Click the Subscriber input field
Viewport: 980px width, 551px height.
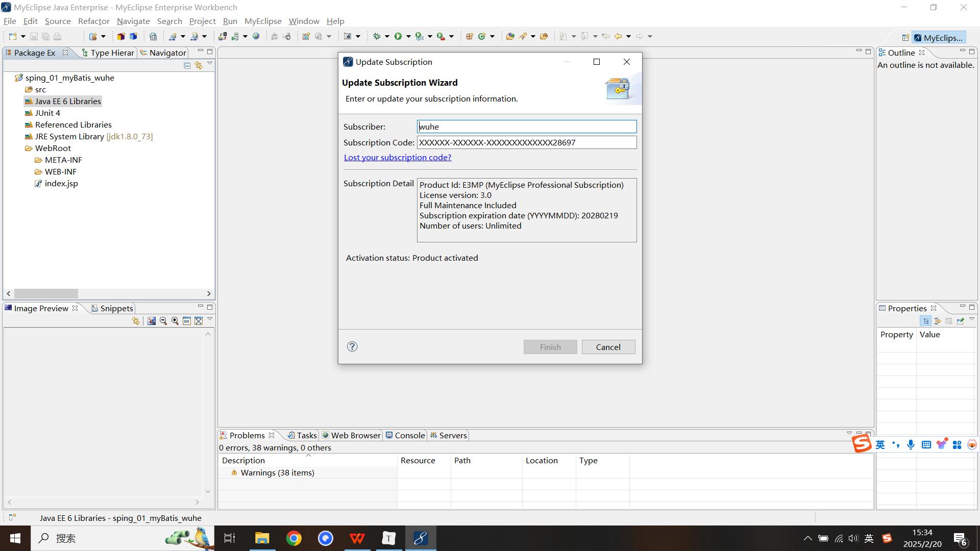pyautogui.click(x=527, y=127)
